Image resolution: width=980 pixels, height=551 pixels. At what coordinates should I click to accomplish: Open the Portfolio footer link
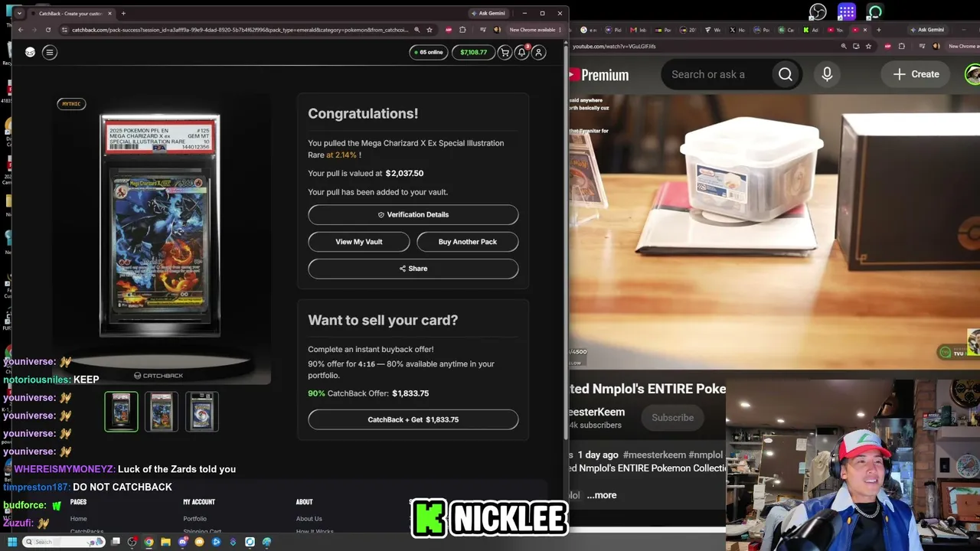(x=194, y=519)
